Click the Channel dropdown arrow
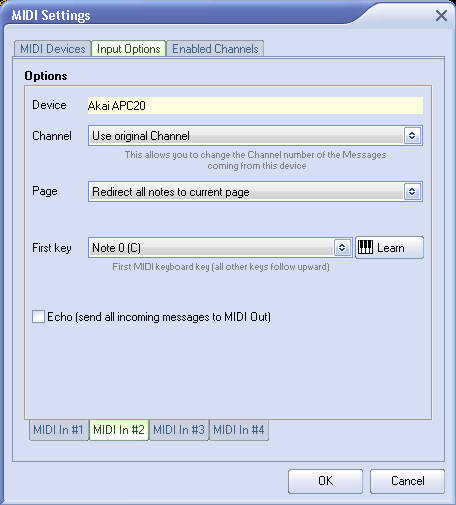 pyautogui.click(x=412, y=135)
